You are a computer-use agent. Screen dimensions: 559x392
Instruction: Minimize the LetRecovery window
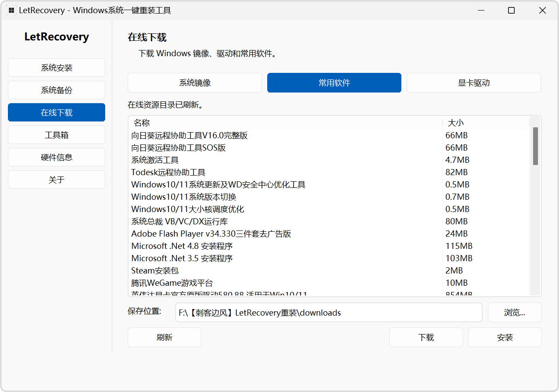[x=480, y=11]
